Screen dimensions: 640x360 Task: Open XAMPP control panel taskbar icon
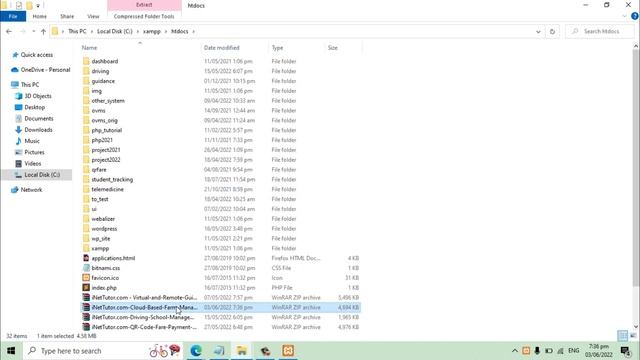pyautogui.click(x=288, y=351)
